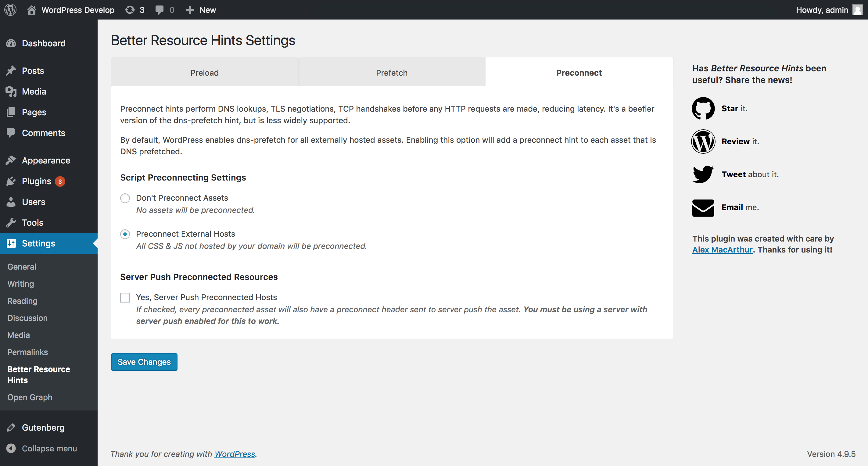Click the admin avatar icon
The image size is (868, 466).
pos(858,10)
